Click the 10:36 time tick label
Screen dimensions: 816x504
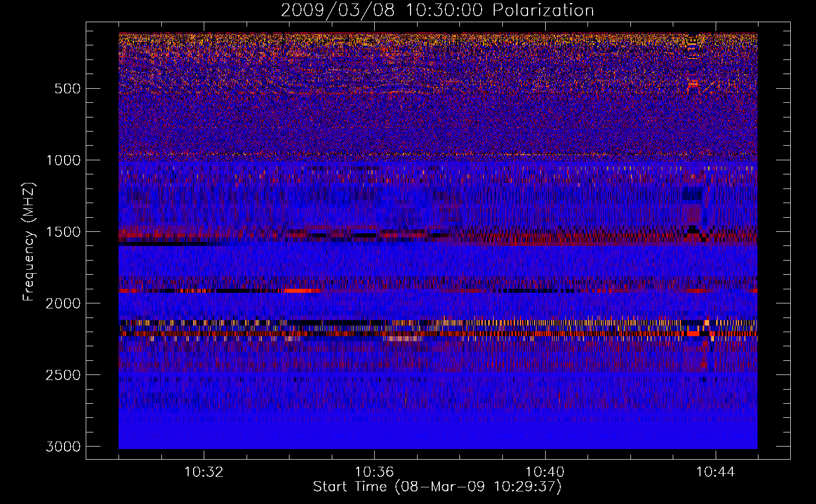[x=374, y=472]
